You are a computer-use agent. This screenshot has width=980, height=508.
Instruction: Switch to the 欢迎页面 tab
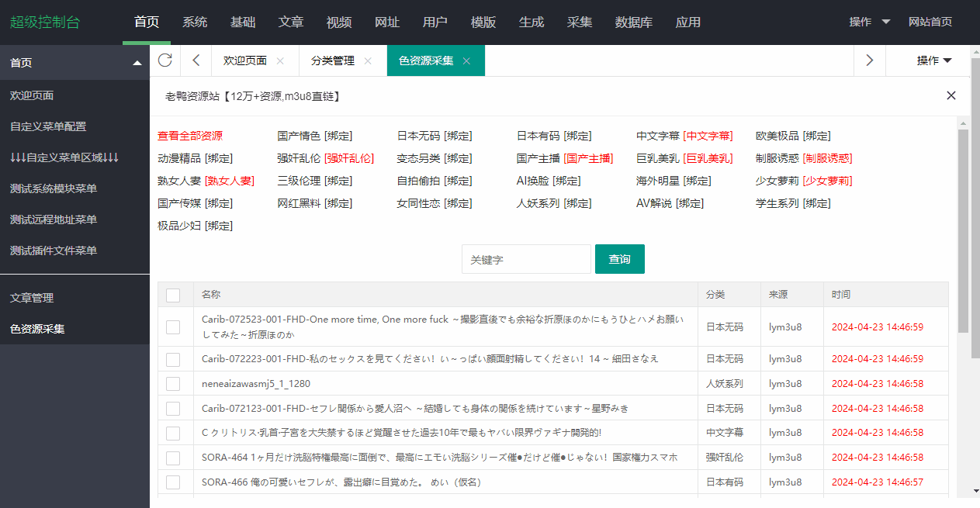(245, 60)
